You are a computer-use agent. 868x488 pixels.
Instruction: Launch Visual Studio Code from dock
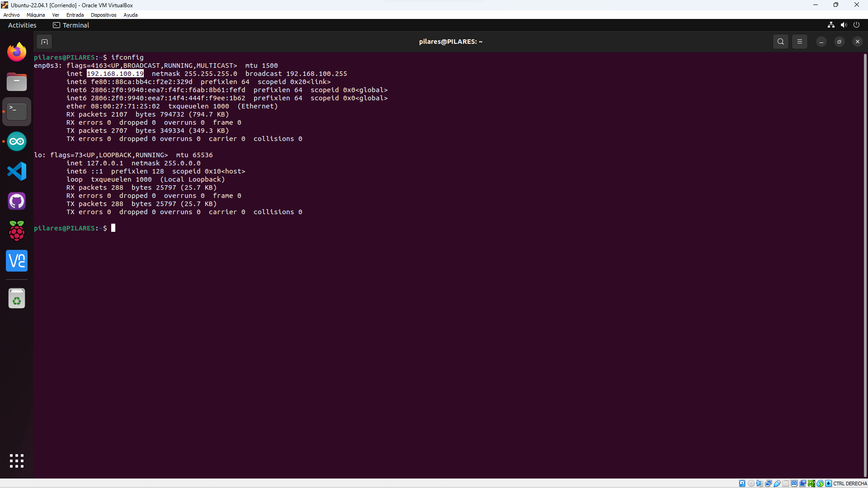click(17, 171)
